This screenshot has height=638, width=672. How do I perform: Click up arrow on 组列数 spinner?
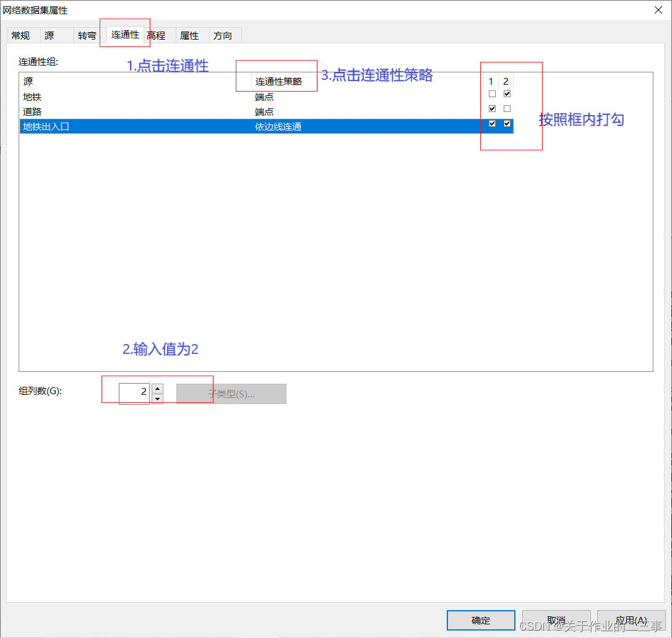pos(157,389)
